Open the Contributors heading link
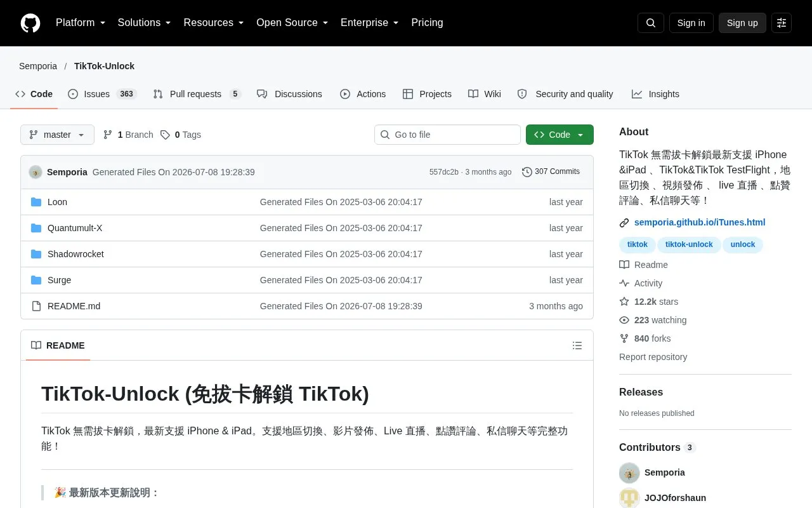Viewport: 812px width, 508px height. tap(657, 448)
